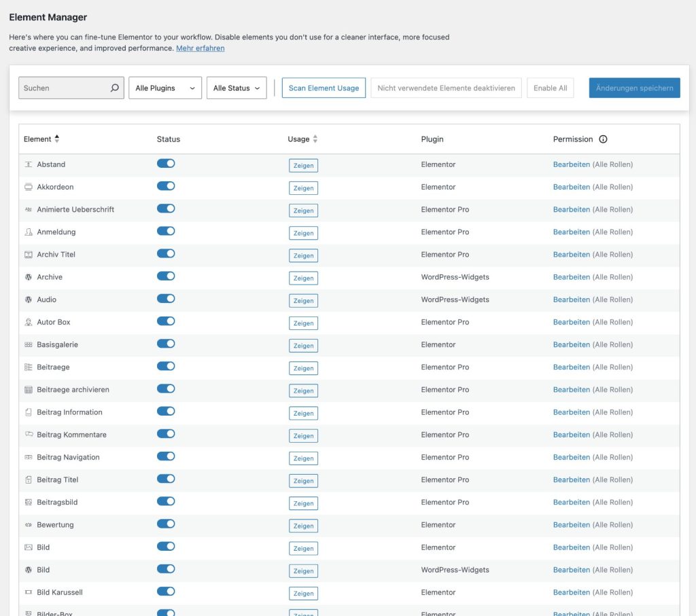The image size is (696, 616).
Task: Click the Beitraege posts widget icon
Action: [x=29, y=367]
